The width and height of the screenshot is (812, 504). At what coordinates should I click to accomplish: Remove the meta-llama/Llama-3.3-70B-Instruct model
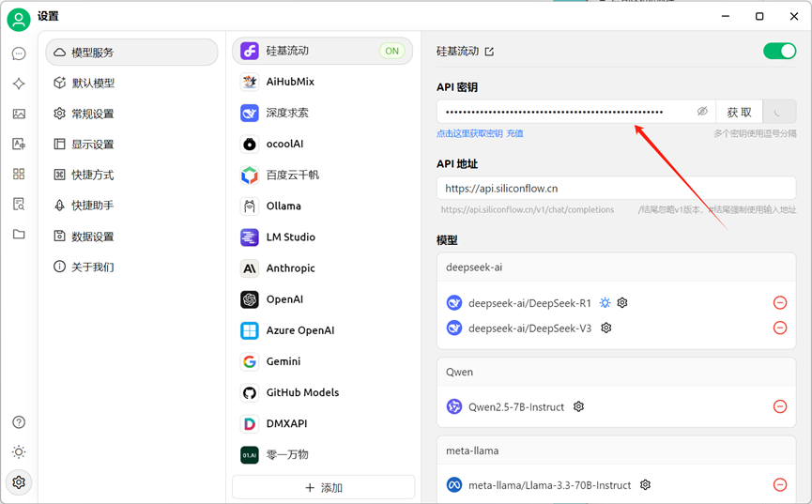(x=780, y=485)
